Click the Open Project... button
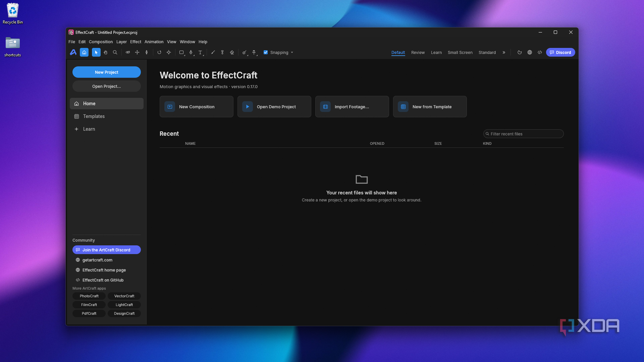644x362 pixels. [x=107, y=86]
